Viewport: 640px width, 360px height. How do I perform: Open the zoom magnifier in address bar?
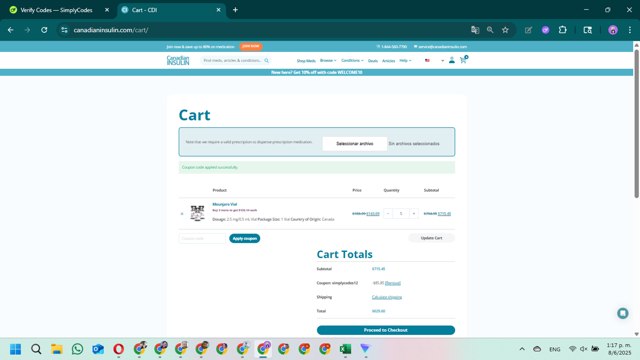tap(490, 30)
